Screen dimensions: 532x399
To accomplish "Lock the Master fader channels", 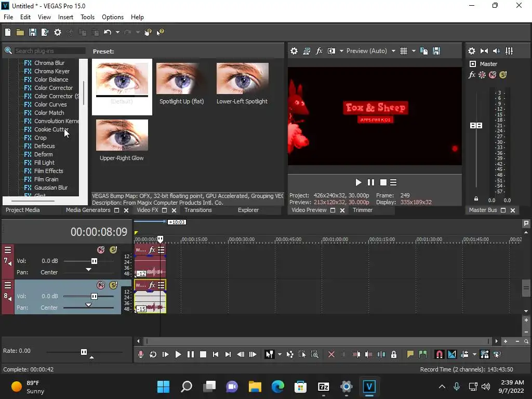I will tap(476, 198).
